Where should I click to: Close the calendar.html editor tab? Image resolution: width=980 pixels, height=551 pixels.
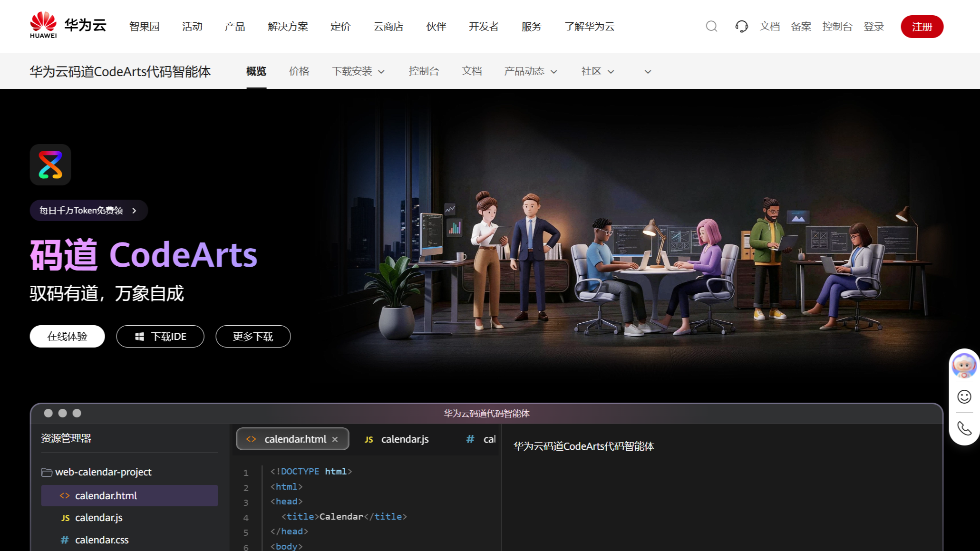coord(335,439)
